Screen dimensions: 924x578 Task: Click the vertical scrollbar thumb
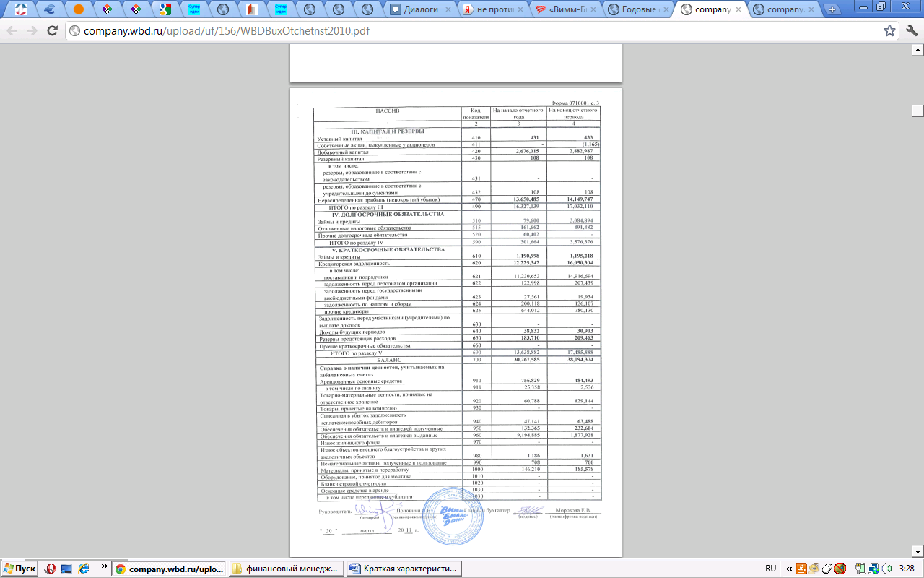tap(918, 111)
